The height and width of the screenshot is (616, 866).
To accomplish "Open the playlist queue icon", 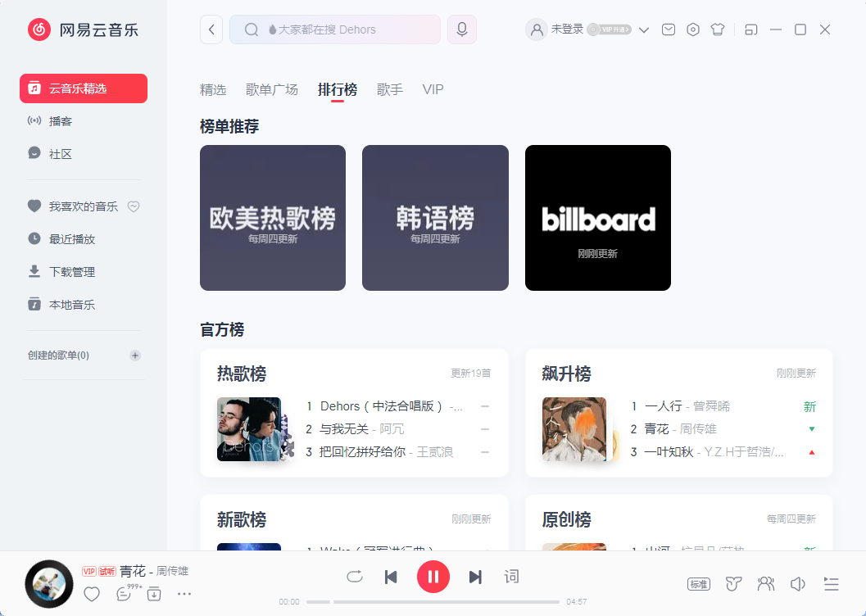I will tap(832, 584).
